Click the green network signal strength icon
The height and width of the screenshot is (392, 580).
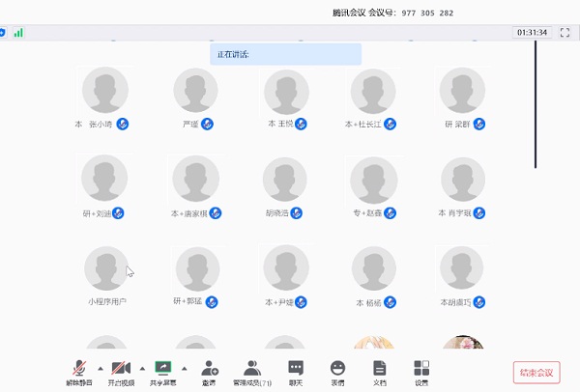[x=18, y=33]
